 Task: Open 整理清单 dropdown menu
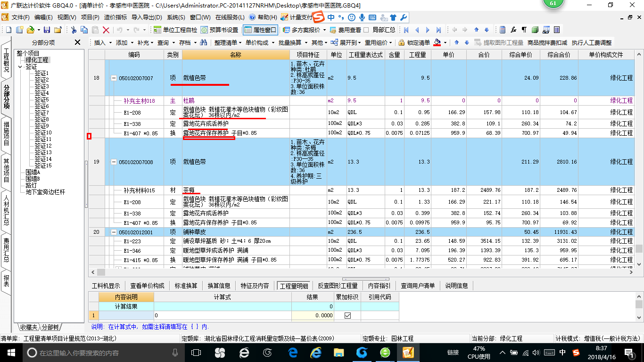[x=228, y=42]
